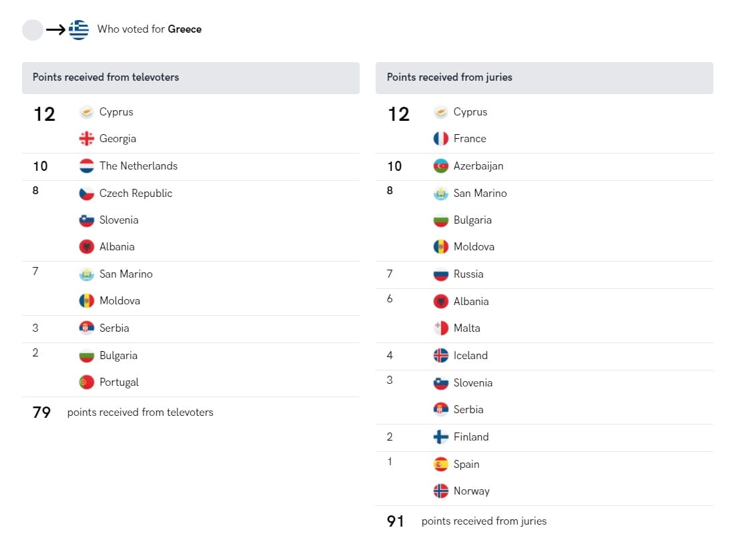
Task: Click the Portugal flag icon
Action: pos(87,382)
